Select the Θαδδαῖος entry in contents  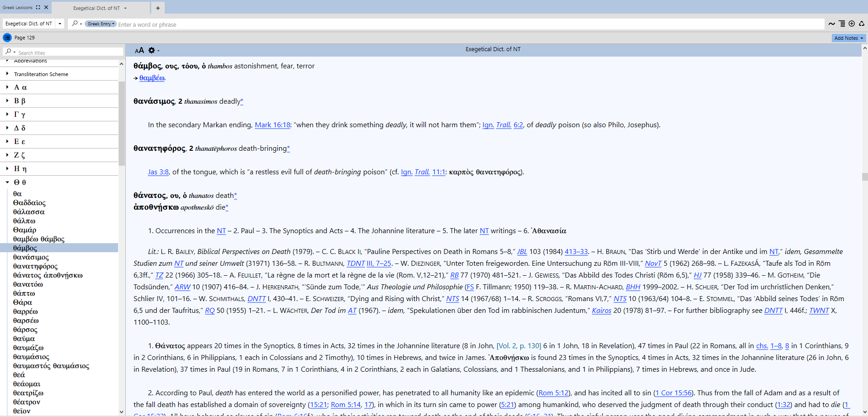[x=29, y=203]
